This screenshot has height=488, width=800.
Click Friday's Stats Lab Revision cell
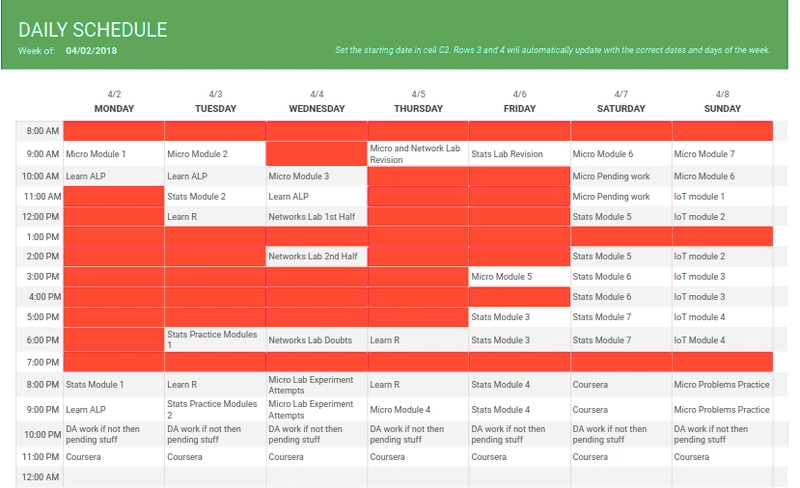click(519, 154)
